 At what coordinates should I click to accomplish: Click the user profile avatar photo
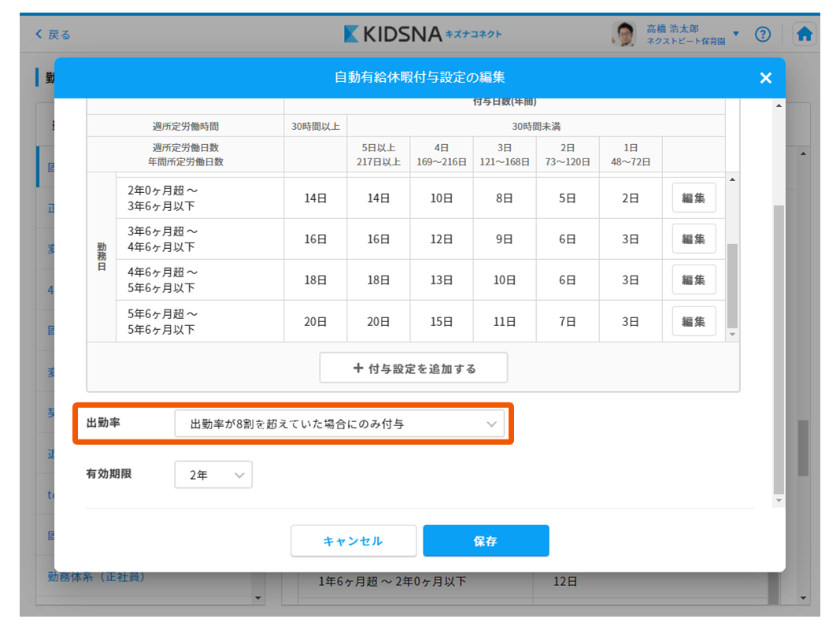[624, 34]
